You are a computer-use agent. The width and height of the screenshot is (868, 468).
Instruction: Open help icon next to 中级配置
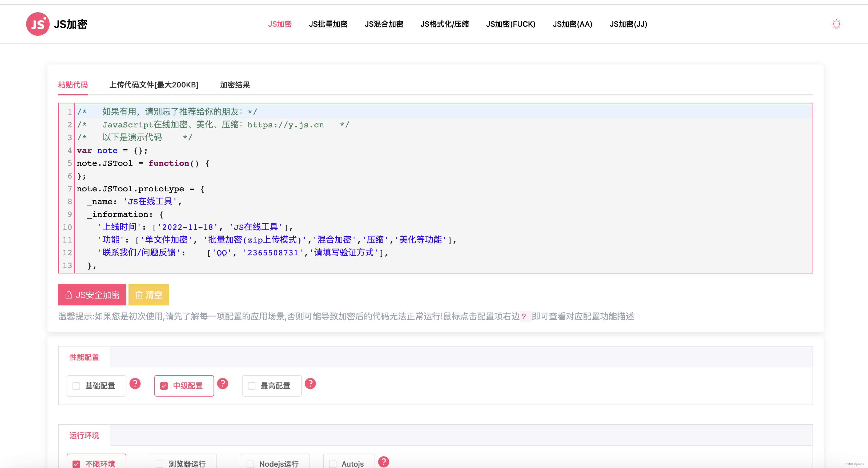point(222,384)
